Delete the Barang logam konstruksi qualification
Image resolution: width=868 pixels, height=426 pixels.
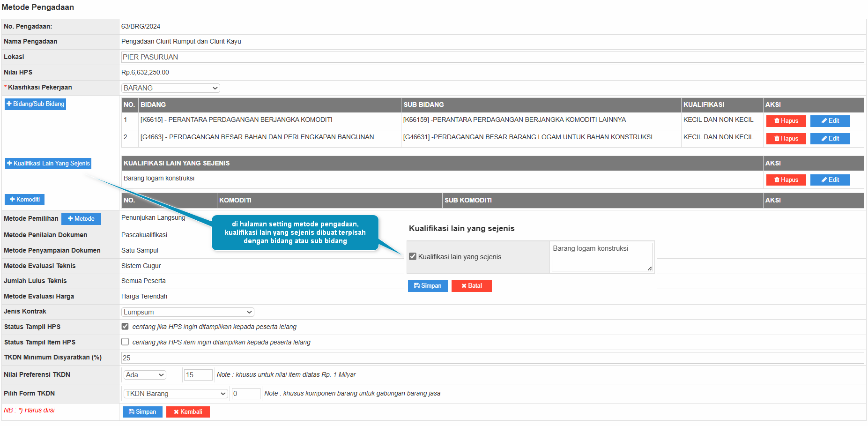point(786,180)
